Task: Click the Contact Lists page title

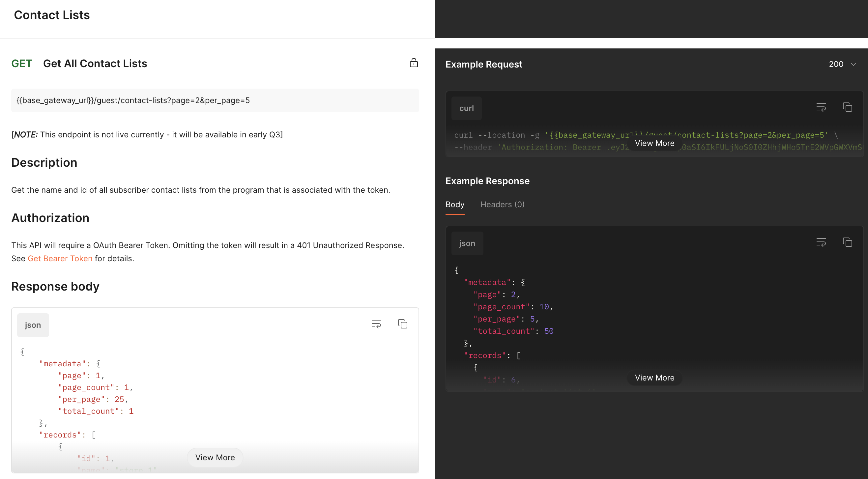Action: pos(52,15)
